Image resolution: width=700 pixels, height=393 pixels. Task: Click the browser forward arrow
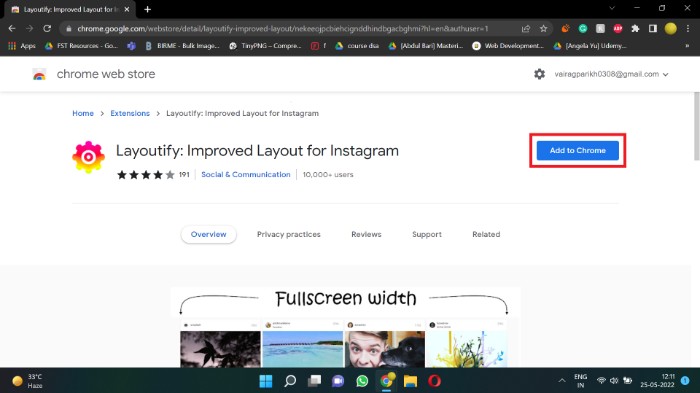pos(29,29)
